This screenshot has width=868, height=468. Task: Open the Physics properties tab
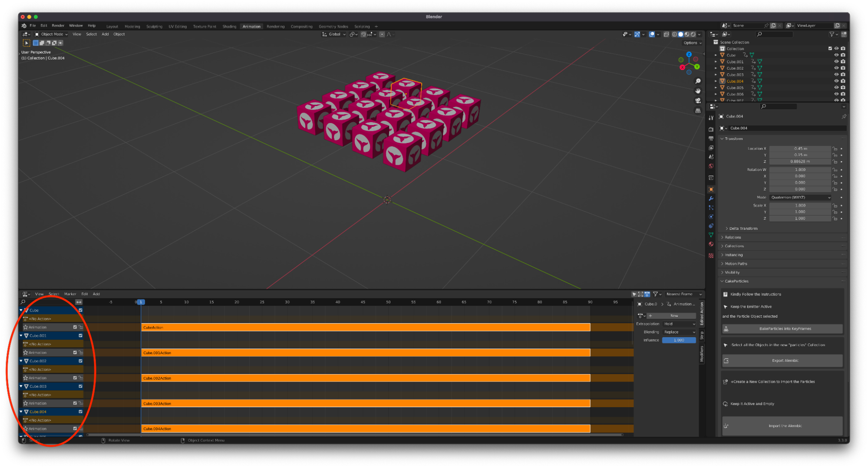pyautogui.click(x=711, y=216)
